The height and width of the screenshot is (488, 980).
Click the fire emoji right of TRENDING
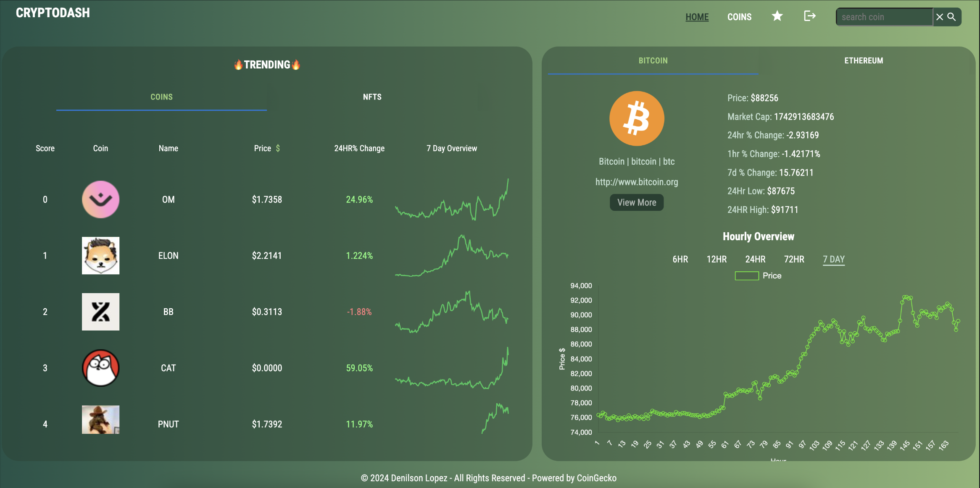pyautogui.click(x=296, y=65)
